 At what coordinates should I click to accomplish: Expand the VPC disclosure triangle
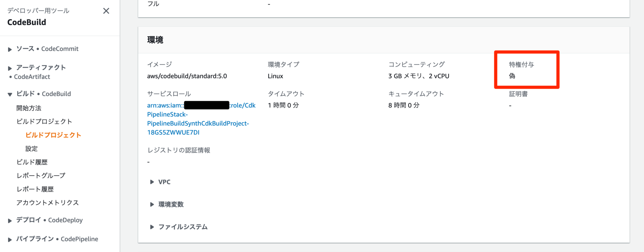click(152, 182)
